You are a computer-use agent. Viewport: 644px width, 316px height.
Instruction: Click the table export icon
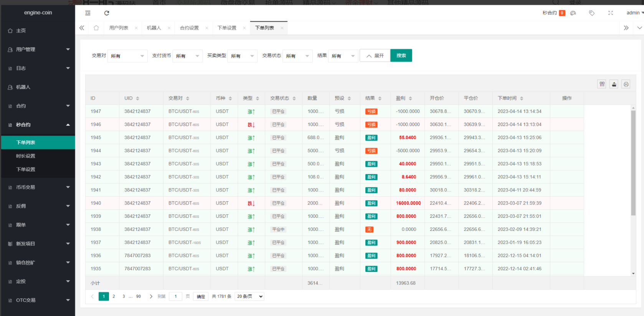[614, 84]
